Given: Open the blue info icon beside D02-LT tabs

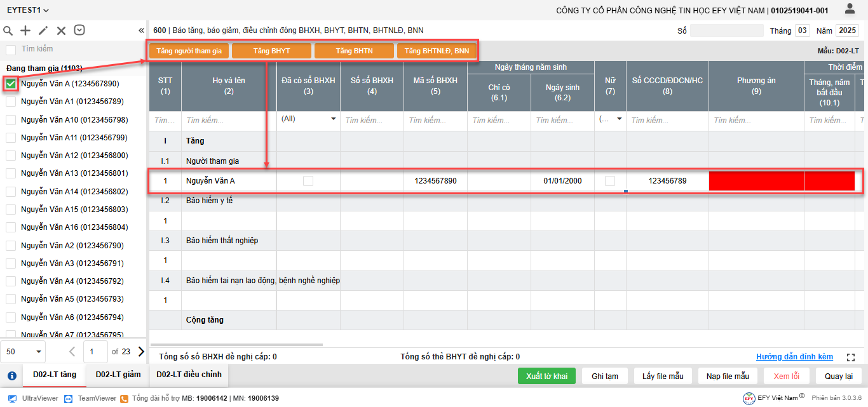Looking at the screenshot, I should pos(11,375).
